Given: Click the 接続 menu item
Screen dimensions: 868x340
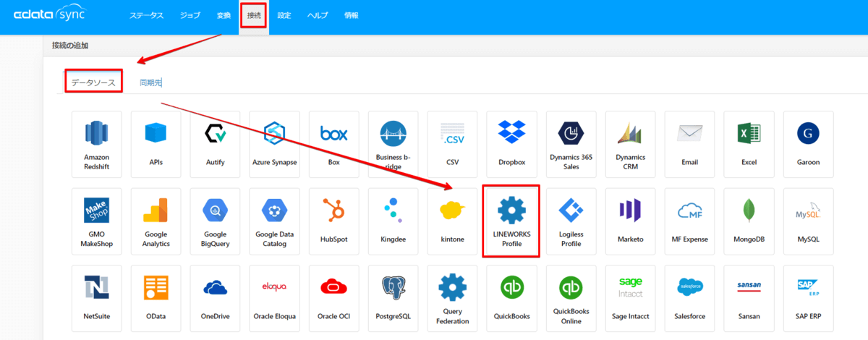Looking at the screenshot, I should [x=254, y=15].
